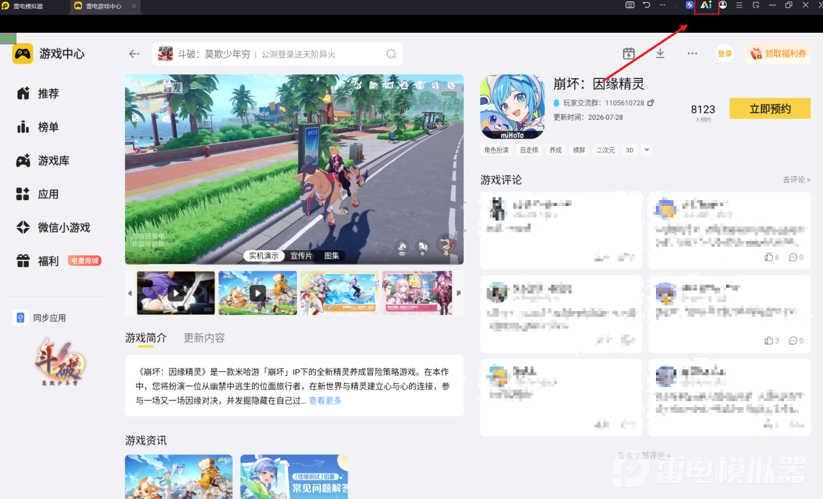Viewport: 823px width, 499px height.
Task: Open the keyboard mapping icon in title bar
Action: [x=630, y=5]
